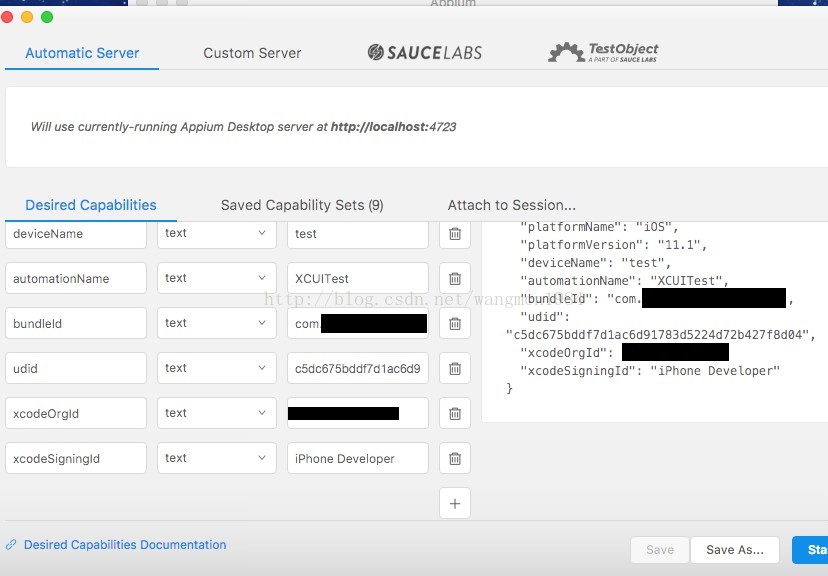Click the Sauce Labs logo tab

click(425, 52)
